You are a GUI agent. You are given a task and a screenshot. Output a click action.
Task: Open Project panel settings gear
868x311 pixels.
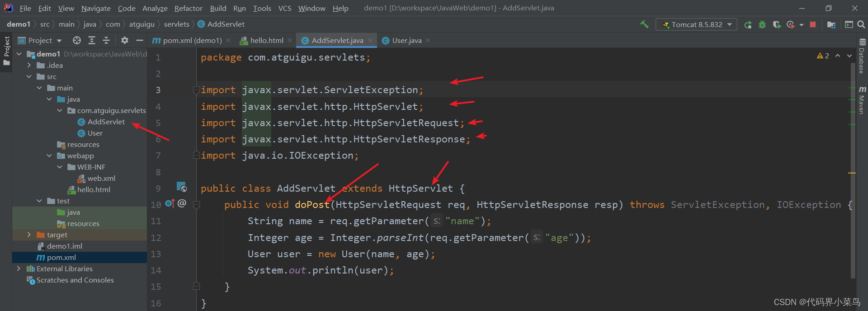125,40
